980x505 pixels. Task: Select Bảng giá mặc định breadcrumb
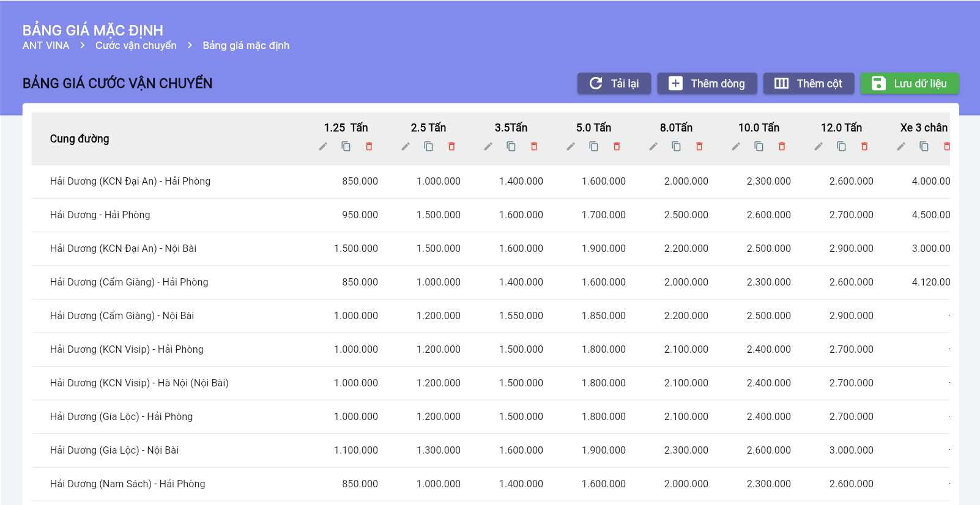246,46
